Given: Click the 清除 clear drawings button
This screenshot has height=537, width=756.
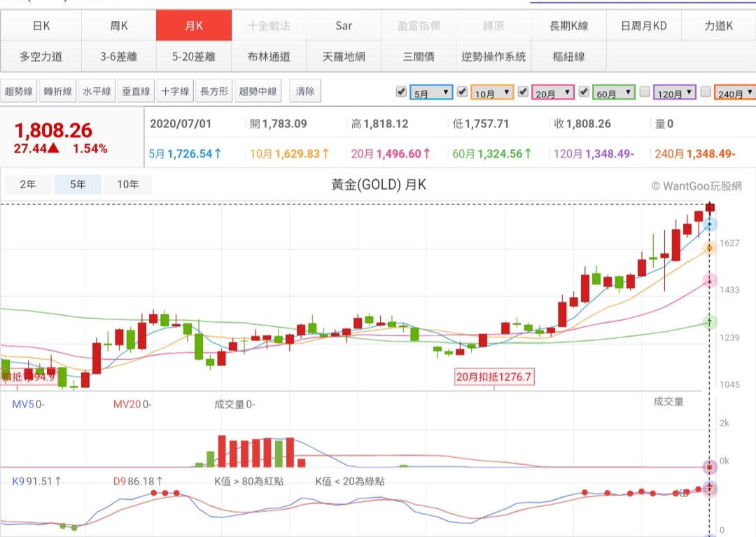Looking at the screenshot, I should (x=305, y=92).
